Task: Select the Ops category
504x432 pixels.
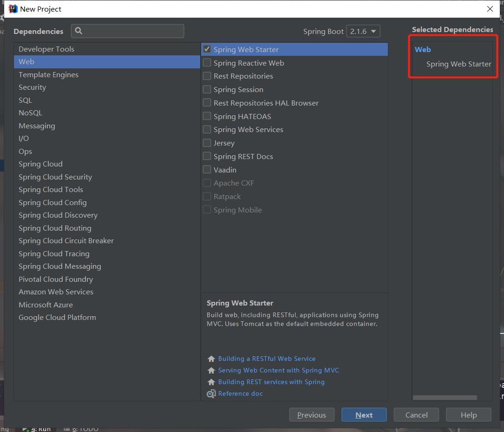Action: click(x=107, y=151)
